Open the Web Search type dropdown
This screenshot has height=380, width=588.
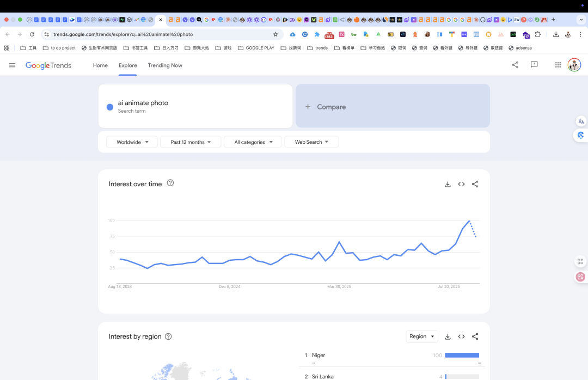pyautogui.click(x=311, y=142)
